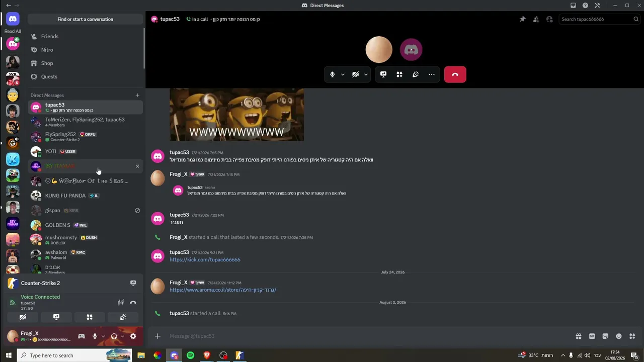Share your screen from call controls bar
This screenshot has height=362, width=644.
383,74
